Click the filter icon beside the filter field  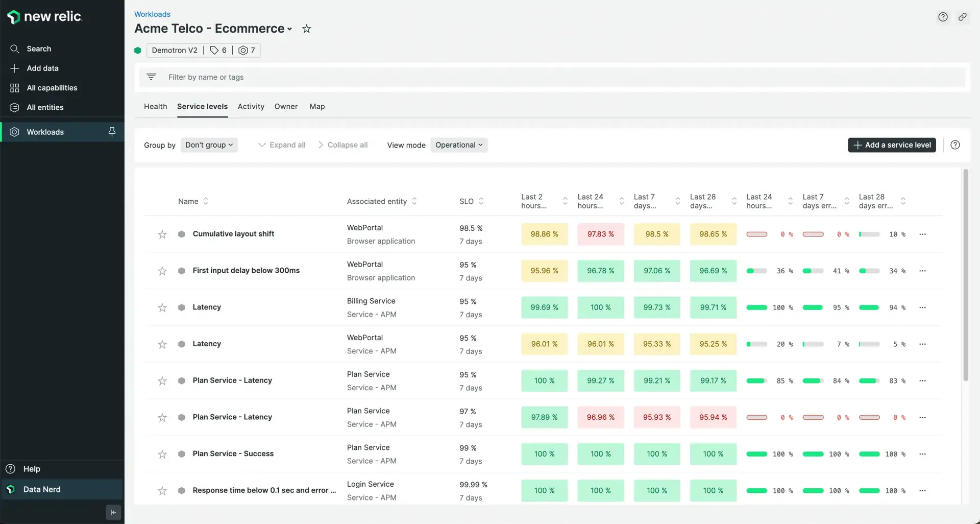click(151, 77)
